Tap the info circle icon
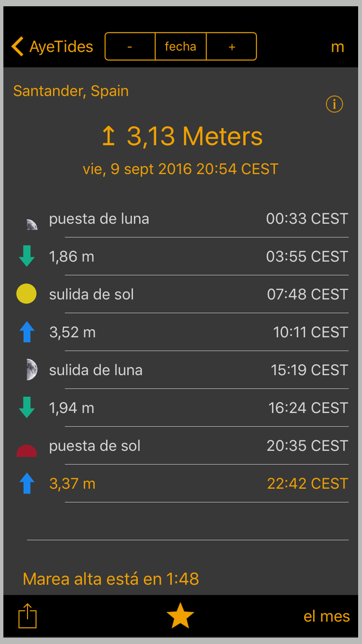 [x=334, y=104]
